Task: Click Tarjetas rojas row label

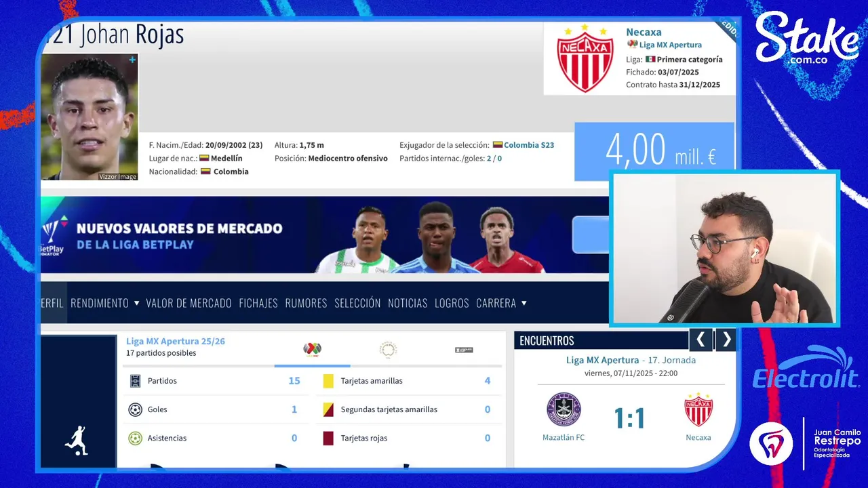Action: pyautogui.click(x=364, y=438)
